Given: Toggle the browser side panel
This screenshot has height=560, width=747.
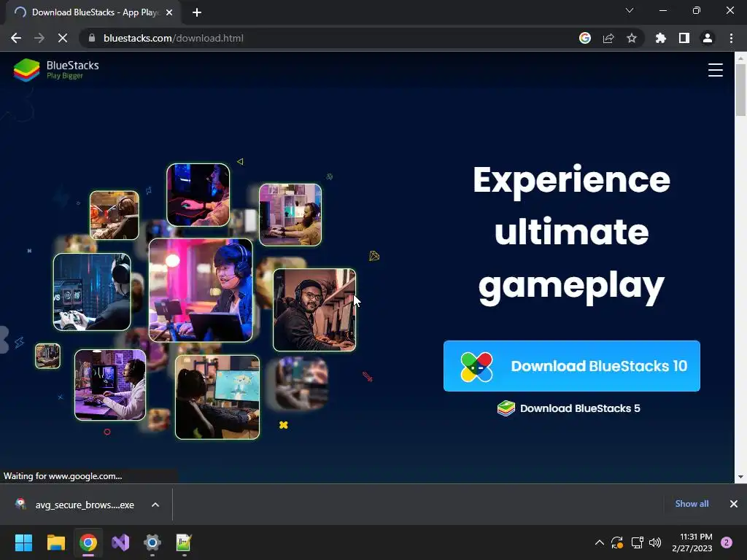Looking at the screenshot, I should point(684,38).
